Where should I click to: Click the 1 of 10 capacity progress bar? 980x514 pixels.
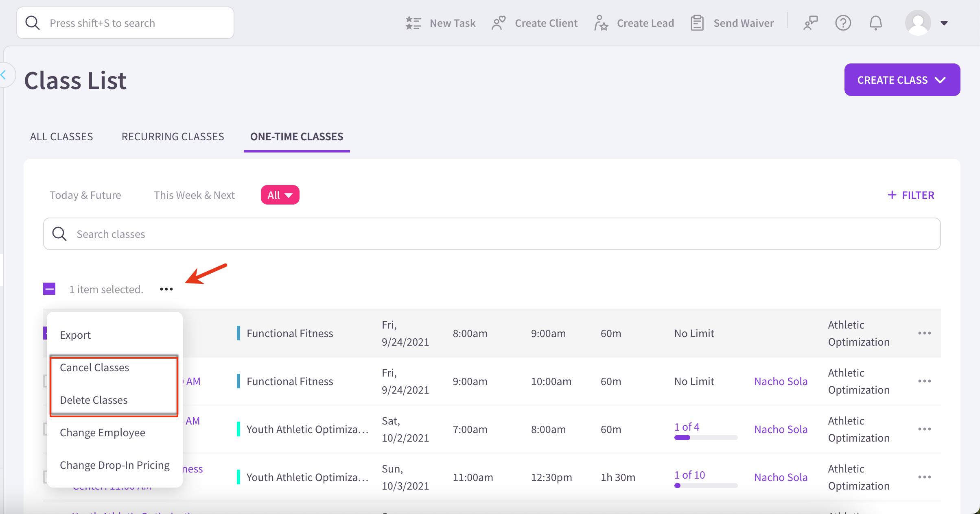706,486
